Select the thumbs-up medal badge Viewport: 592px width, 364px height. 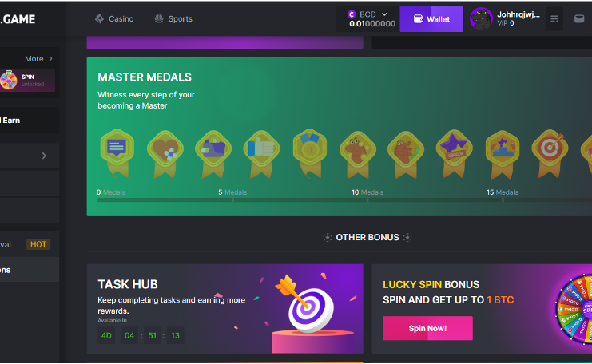tap(261, 153)
